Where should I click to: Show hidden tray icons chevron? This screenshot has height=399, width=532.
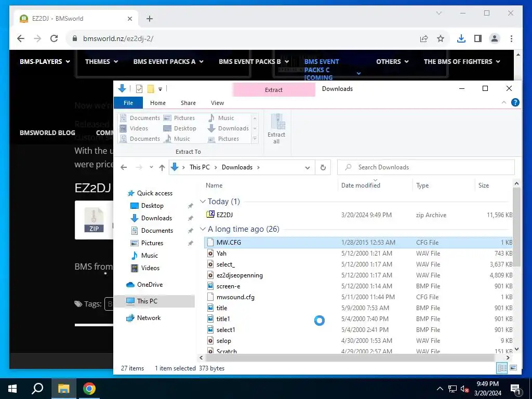click(x=440, y=389)
